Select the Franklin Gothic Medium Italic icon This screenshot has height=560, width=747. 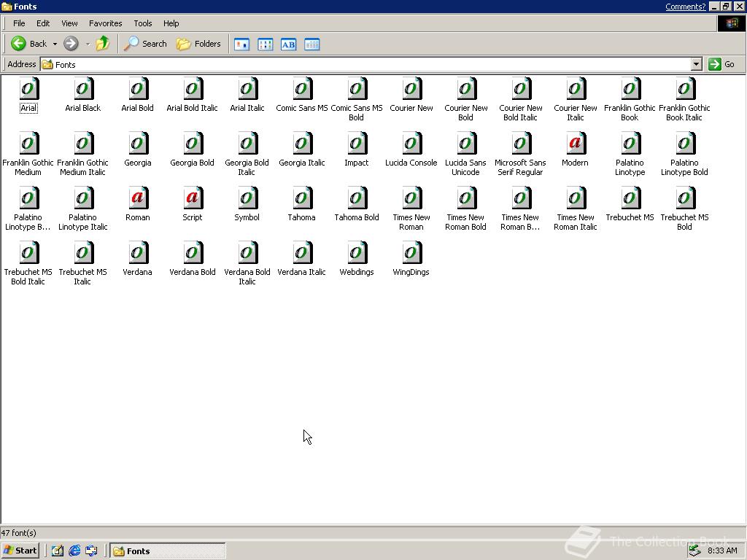click(83, 144)
